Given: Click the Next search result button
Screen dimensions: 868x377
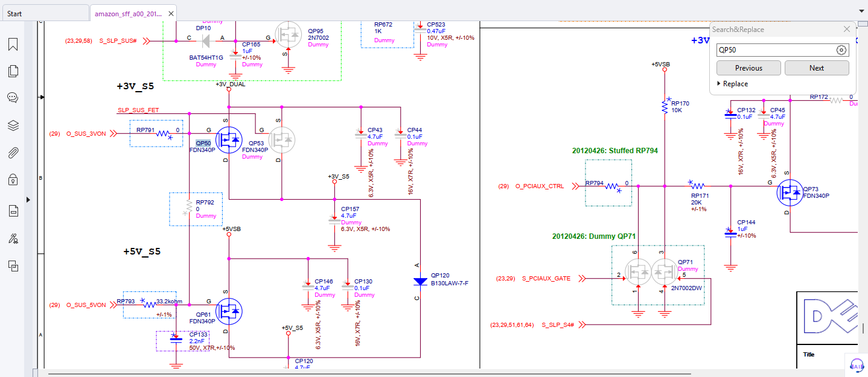Looking at the screenshot, I should coord(816,68).
